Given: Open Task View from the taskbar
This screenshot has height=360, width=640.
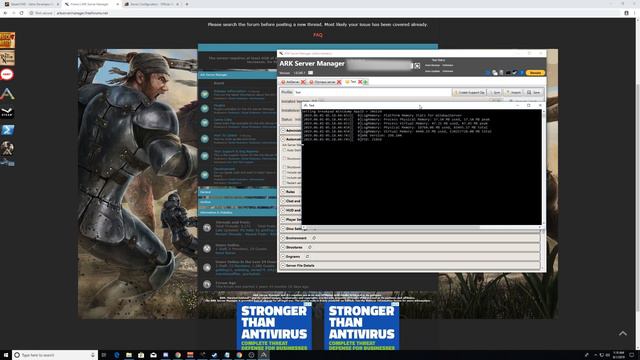Looking at the screenshot, I should tap(104, 355).
